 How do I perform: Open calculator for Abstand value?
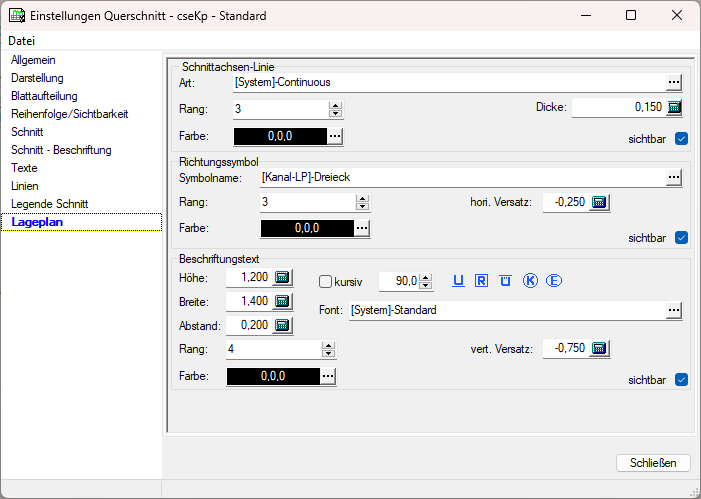(283, 325)
